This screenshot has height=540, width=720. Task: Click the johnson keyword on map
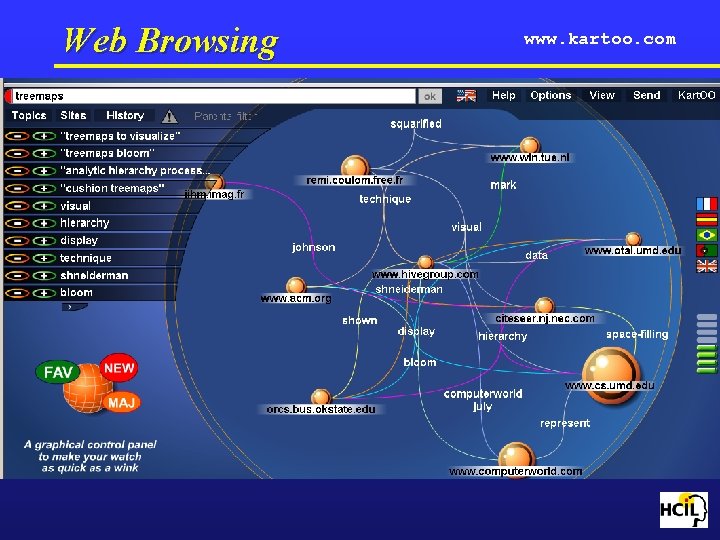(314, 248)
